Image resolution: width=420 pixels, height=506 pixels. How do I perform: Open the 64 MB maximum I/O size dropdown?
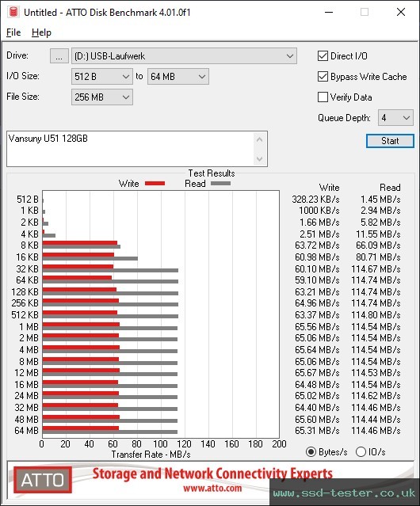tap(178, 77)
